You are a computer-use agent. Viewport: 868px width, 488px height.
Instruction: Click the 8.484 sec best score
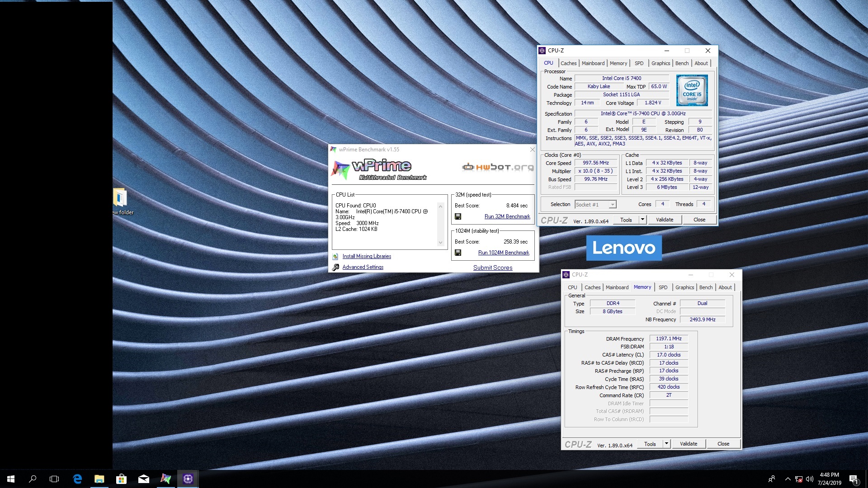pos(517,206)
